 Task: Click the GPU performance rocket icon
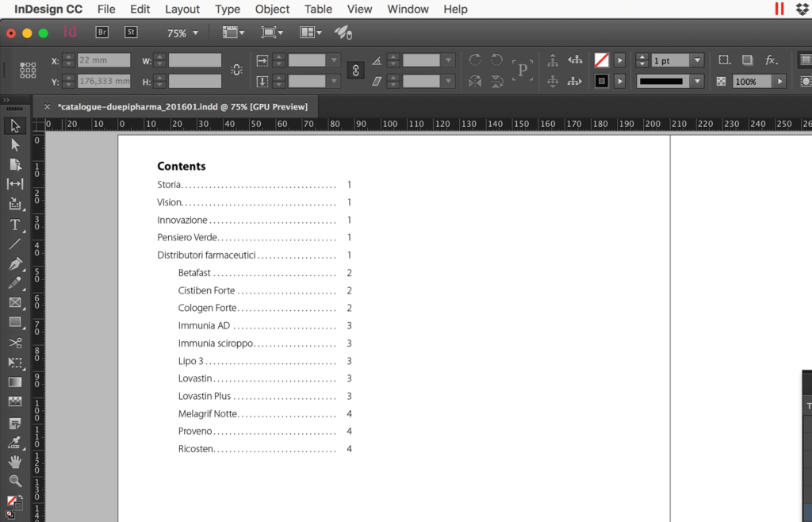(x=343, y=33)
